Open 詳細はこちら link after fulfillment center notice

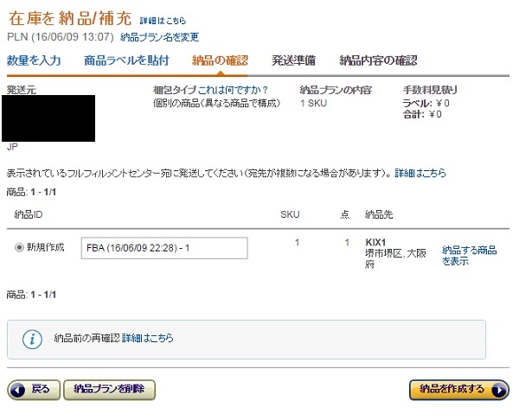pos(420,173)
